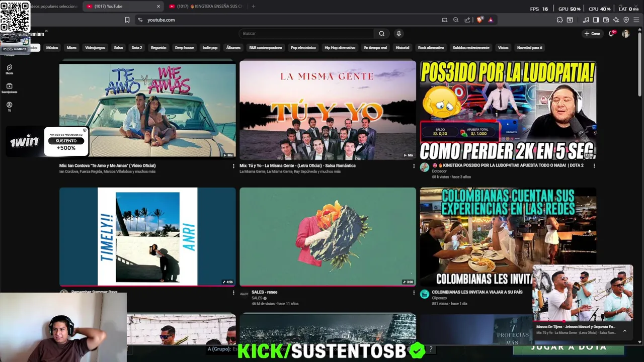Select the Deep house filter chip
The image size is (644, 362).
pyautogui.click(x=184, y=48)
